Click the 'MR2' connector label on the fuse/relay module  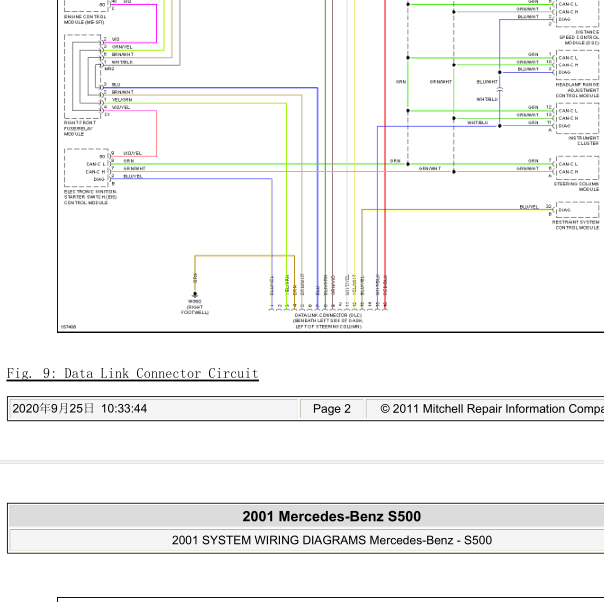click(x=109, y=69)
